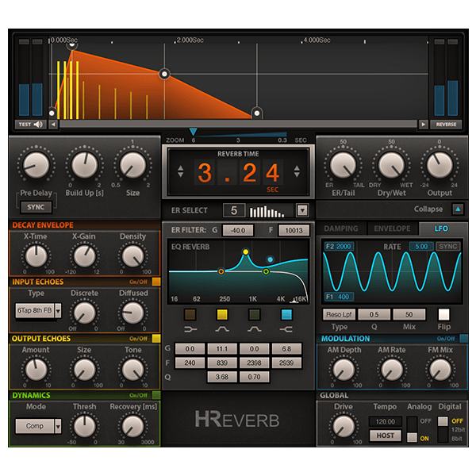
Task: Click the ER Filter G value -40.0
Action: [x=238, y=230]
